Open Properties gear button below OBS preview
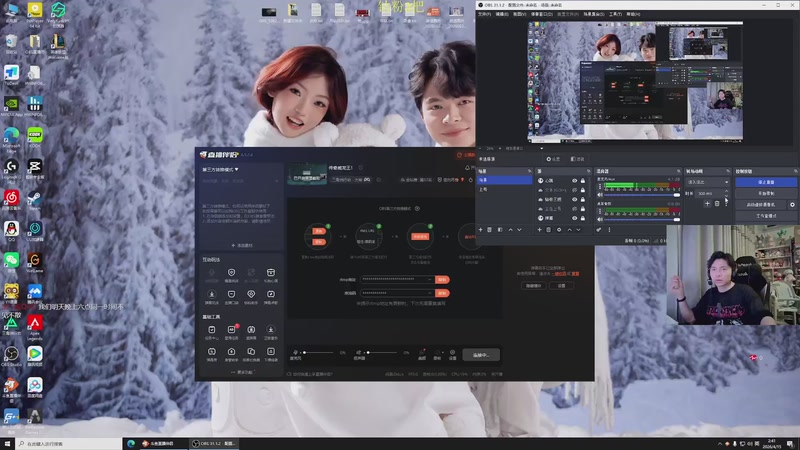Image resolution: width=800 pixels, height=450 pixels. (x=553, y=159)
